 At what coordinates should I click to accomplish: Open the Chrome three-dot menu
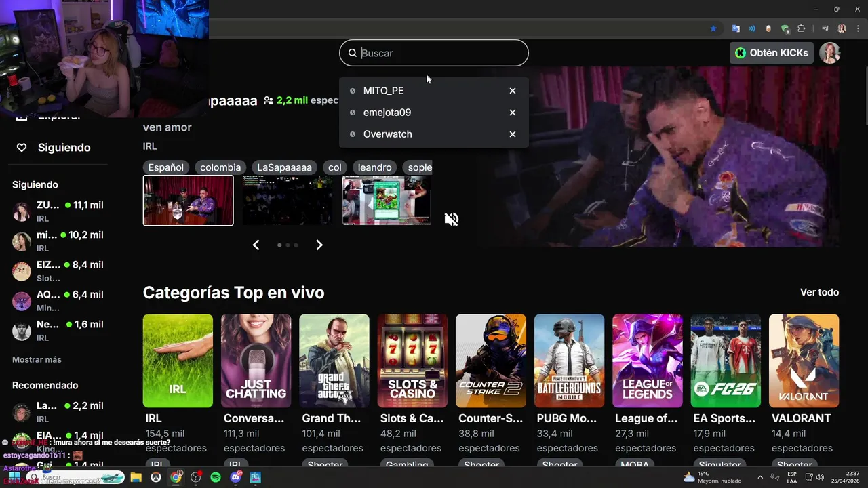pos(857,28)
